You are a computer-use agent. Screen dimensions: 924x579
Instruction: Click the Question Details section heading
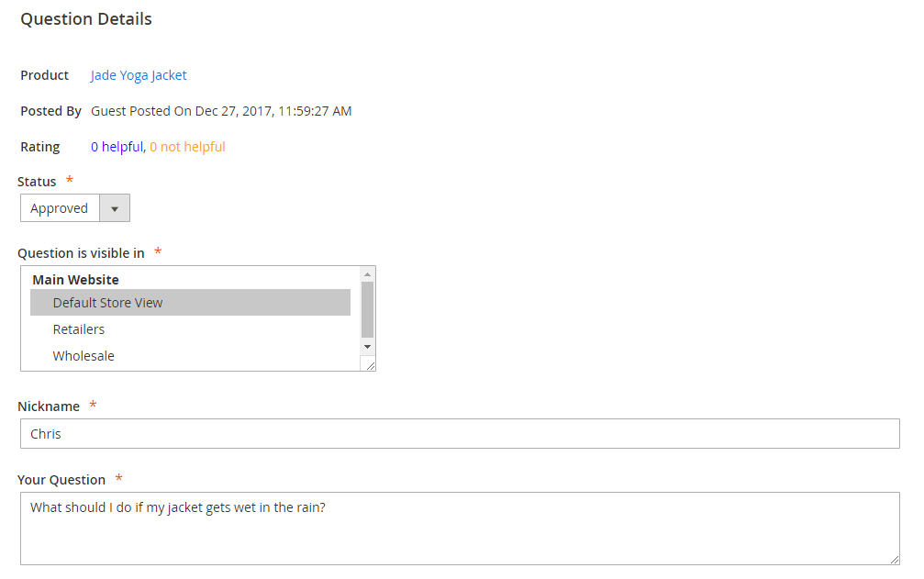click(86, 19)
